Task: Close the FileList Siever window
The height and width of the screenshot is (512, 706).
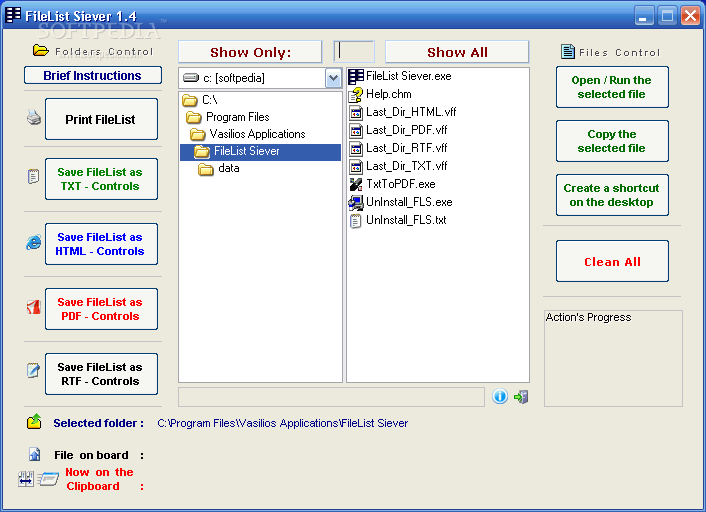Action: click(690, 16)
